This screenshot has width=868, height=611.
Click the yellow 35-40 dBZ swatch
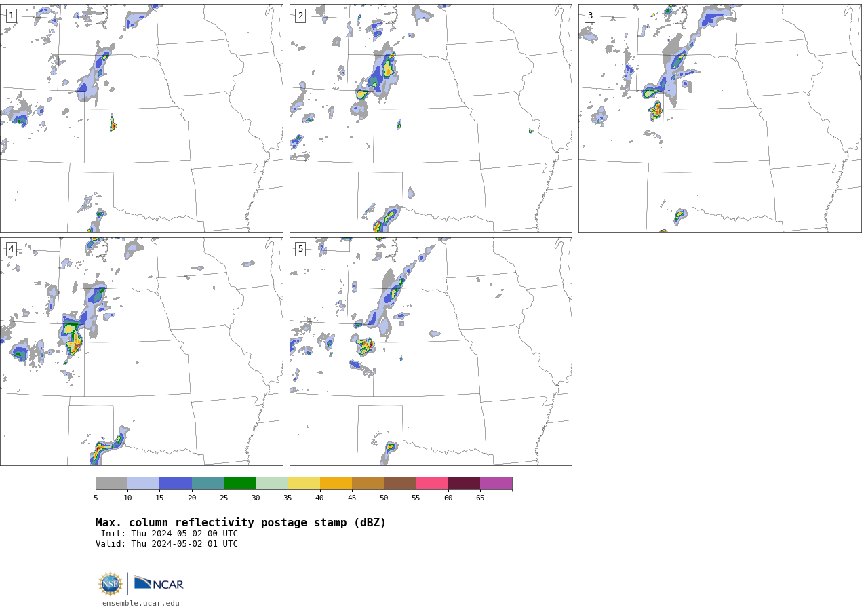point(304,484)
